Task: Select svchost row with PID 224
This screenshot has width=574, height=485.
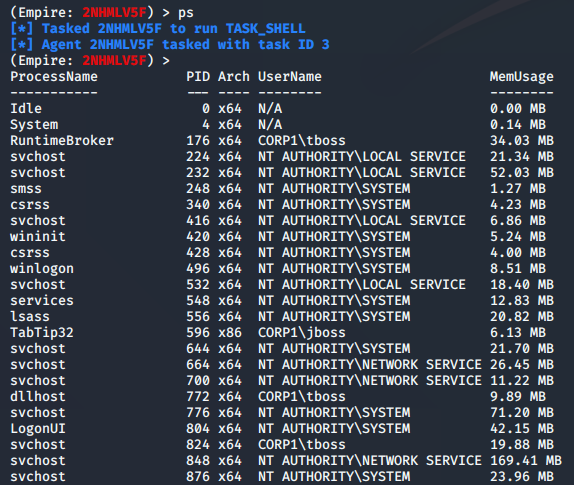Action: pos(282,157)
